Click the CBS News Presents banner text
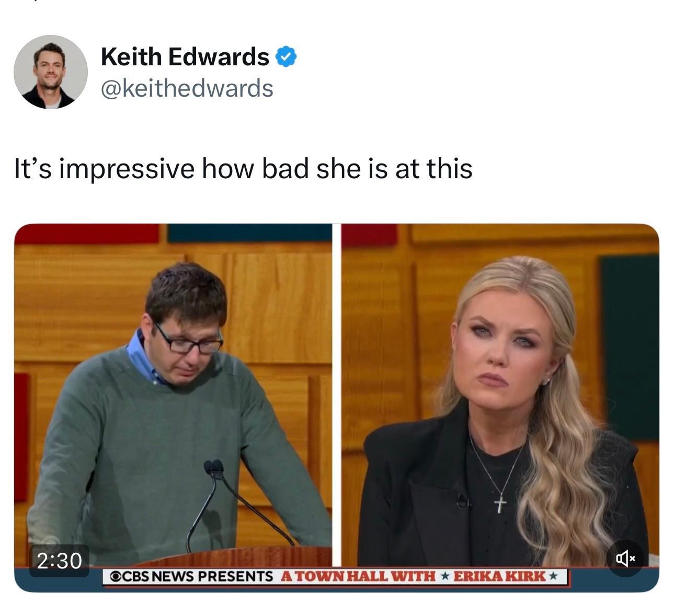Screen dimensions: 674x616 (191, 577)
